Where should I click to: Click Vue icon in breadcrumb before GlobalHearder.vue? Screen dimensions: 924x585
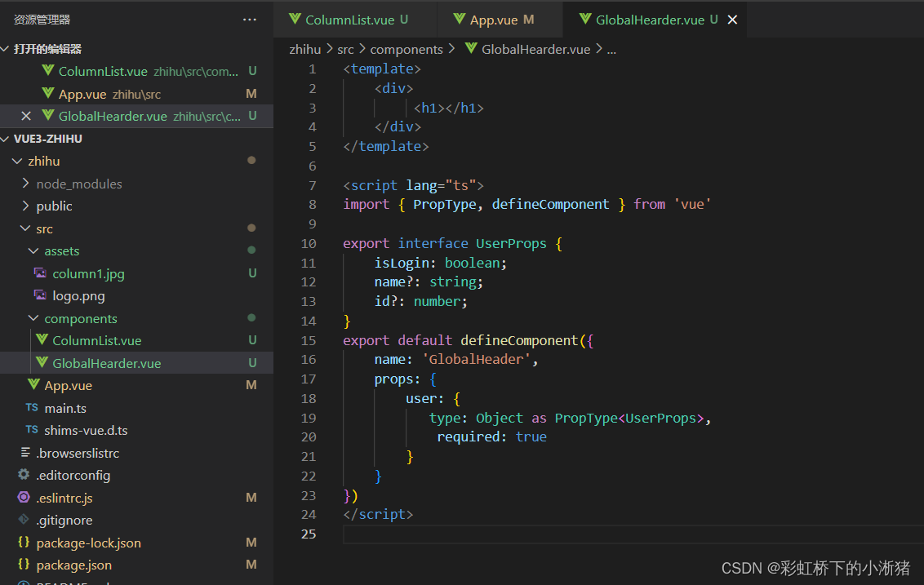(x=471, y=48)
